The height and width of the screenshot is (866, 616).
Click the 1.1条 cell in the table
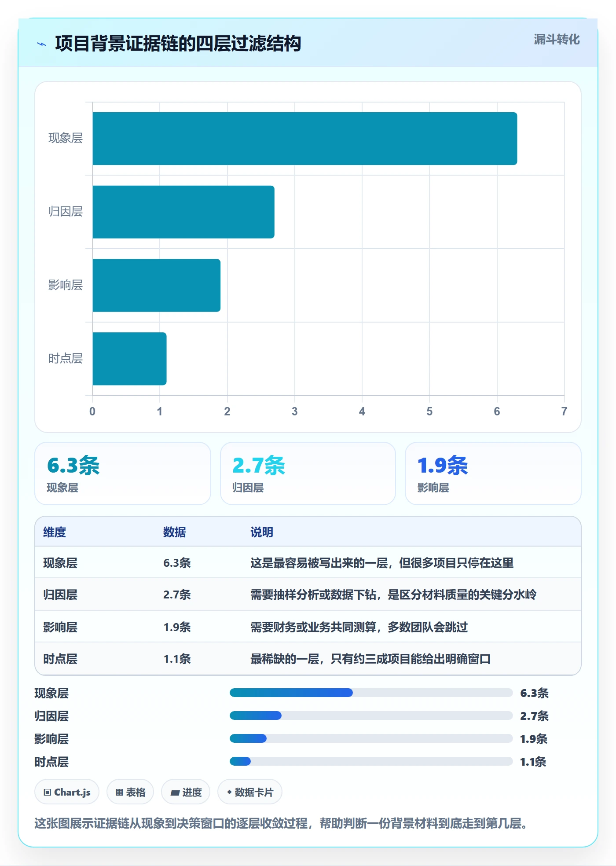177,659
